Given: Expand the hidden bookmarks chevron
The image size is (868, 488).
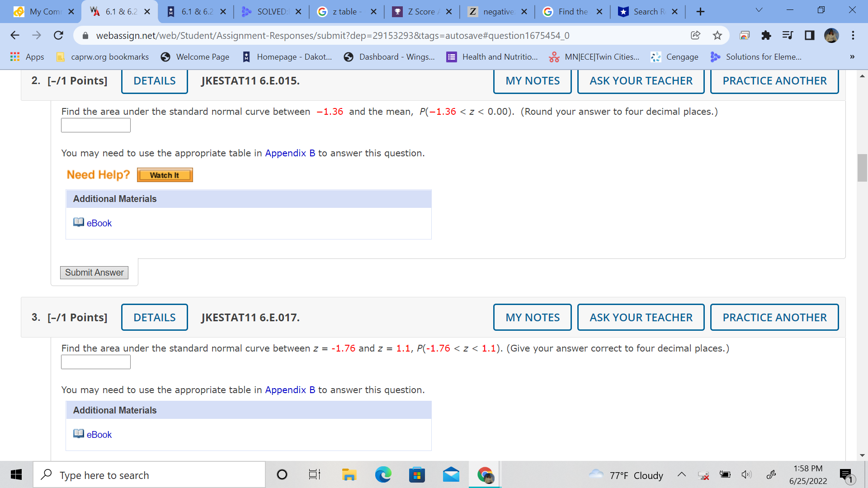Looking at the screenshot, I should click(x=852, y=57).
